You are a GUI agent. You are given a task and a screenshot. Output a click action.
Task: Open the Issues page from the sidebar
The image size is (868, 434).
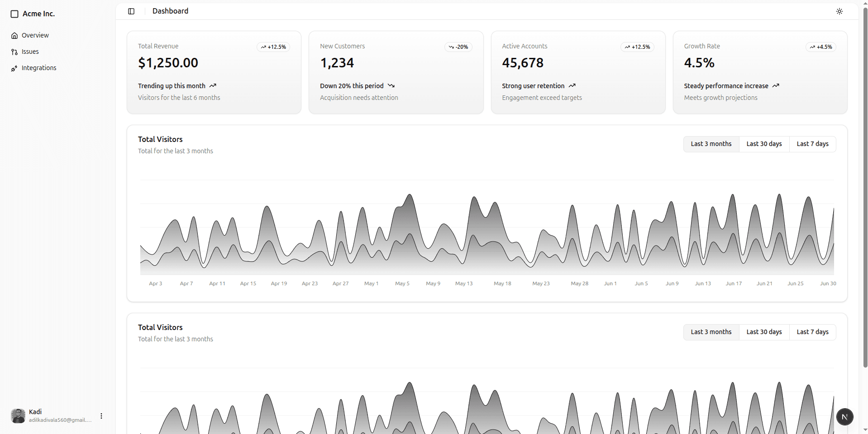30,52
